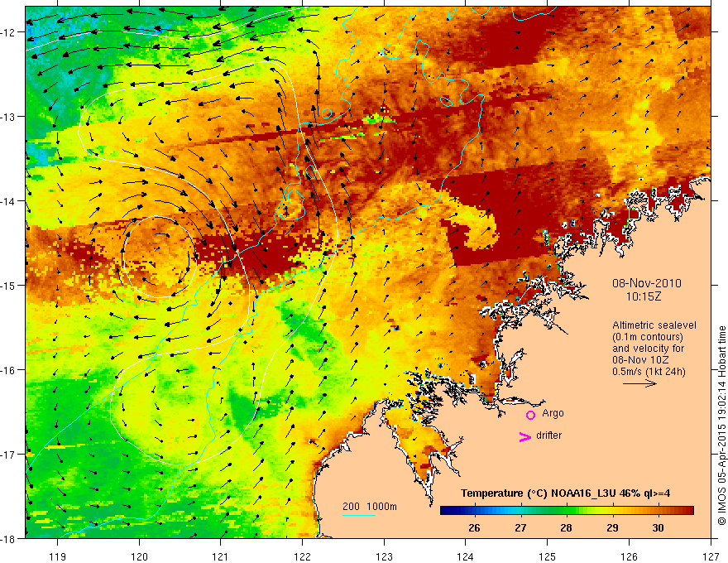Click the 'drifter' legend label
This screenshot has width=728, height=563.
[x=548, y=435]
